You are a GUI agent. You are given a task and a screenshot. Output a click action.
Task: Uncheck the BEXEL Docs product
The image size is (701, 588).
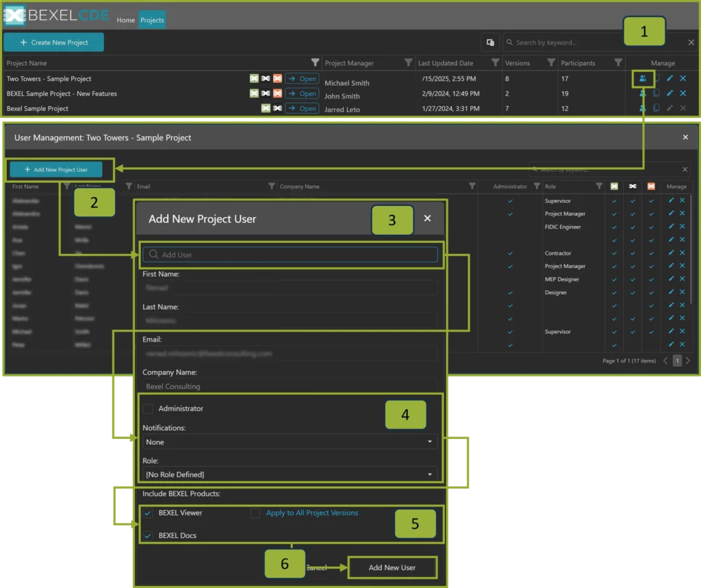tap(148, 536)
